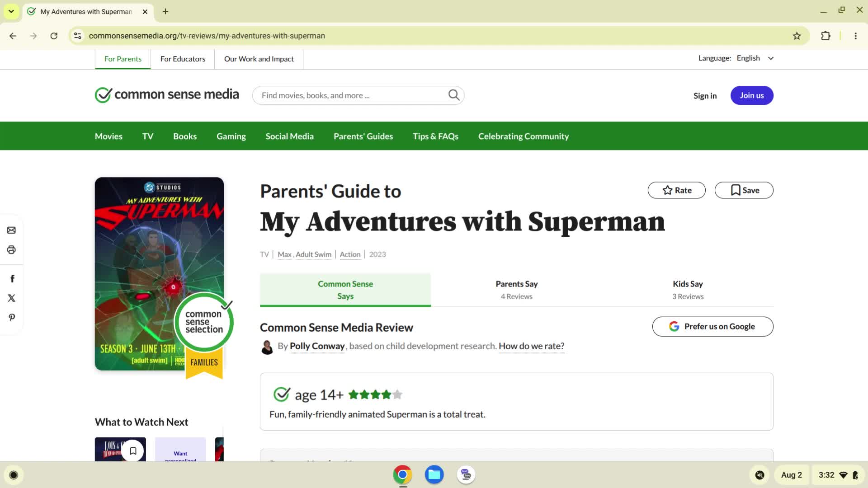Click the search magnifier icon

(x=454, y=95)
